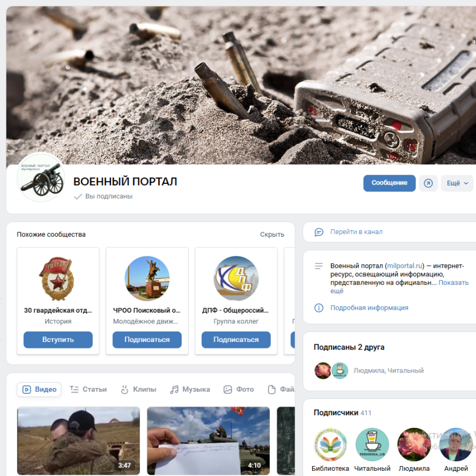Open the ДПФ community logo
476x476 pixels.
[x=236, y=279]
